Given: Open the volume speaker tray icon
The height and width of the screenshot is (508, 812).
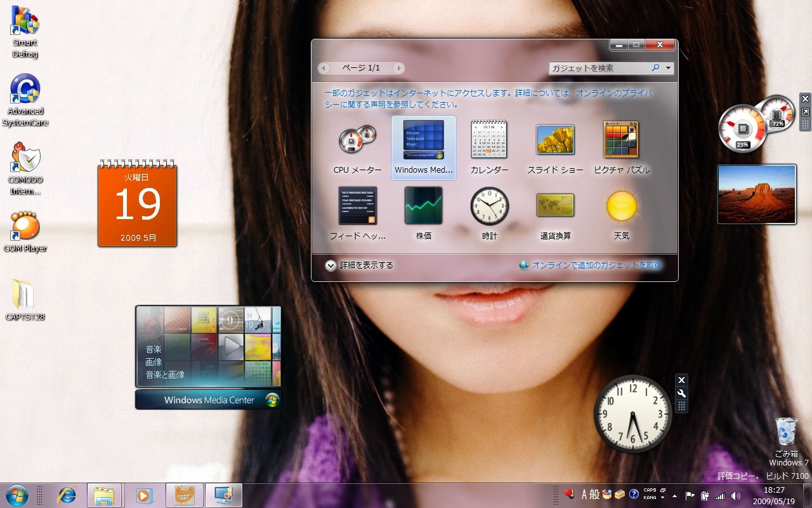Looking at the screenshot, I should click(735, 495).
